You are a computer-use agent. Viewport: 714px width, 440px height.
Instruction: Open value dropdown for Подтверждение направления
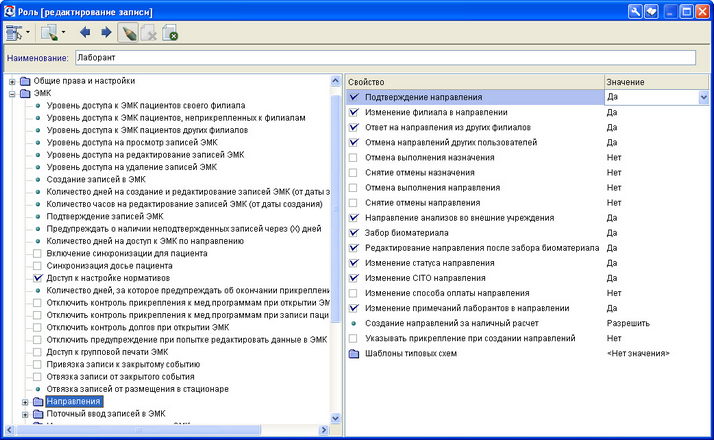(704, 97)
